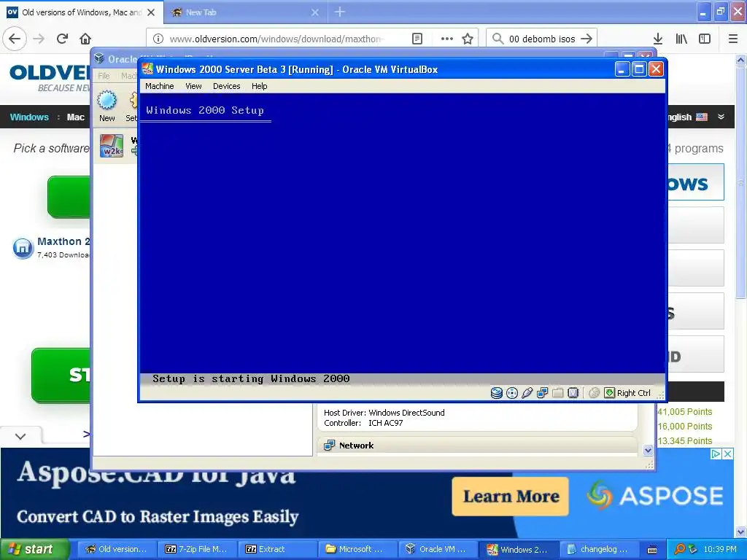The width and height of the screenshot is (747, 560).
Task: Go forward in Firefox
Action: (x=39, y=39)
